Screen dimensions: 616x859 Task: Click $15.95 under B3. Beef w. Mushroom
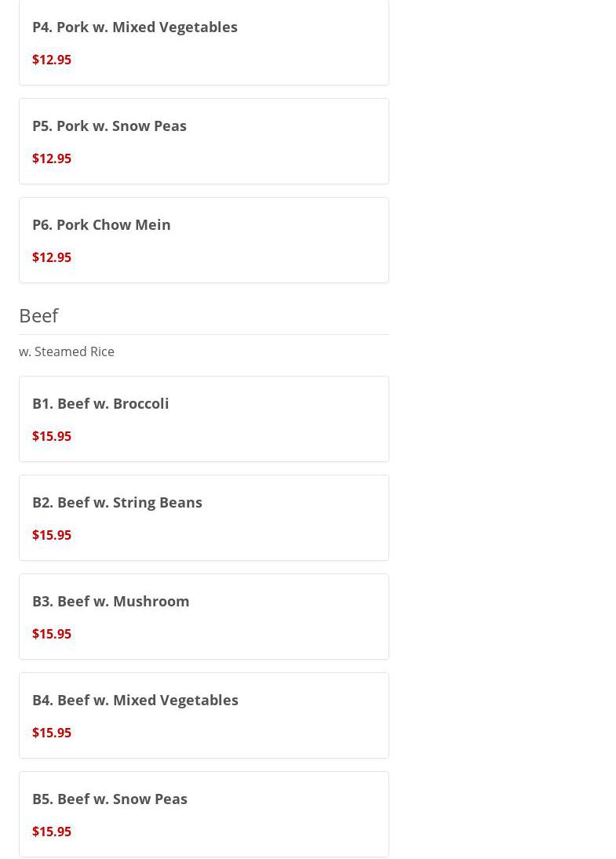tap(52, 634)
